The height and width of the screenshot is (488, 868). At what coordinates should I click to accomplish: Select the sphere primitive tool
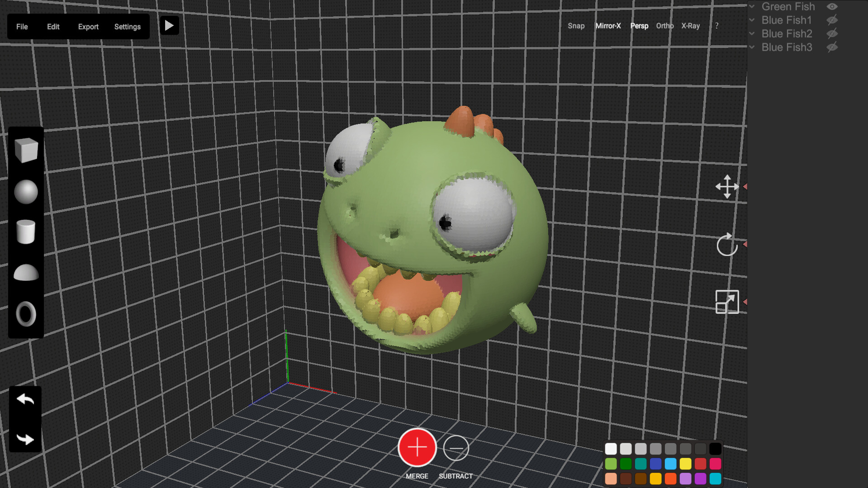pos(26,191)
